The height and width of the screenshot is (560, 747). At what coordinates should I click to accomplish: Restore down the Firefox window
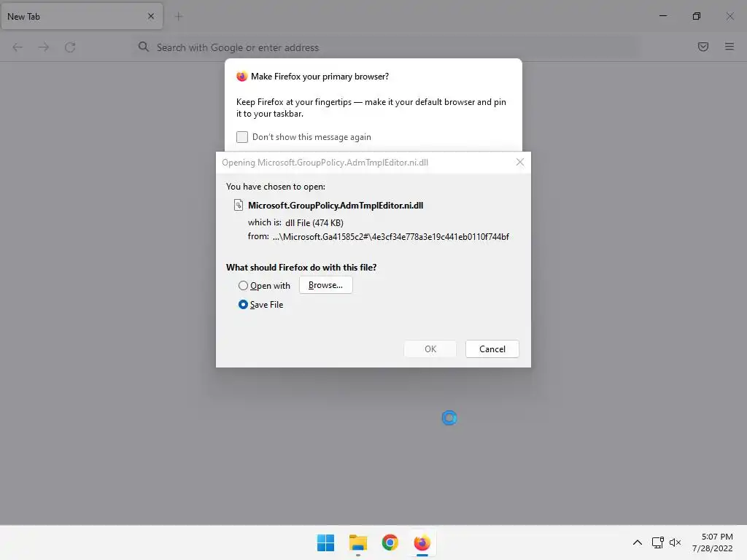(697, 16)
